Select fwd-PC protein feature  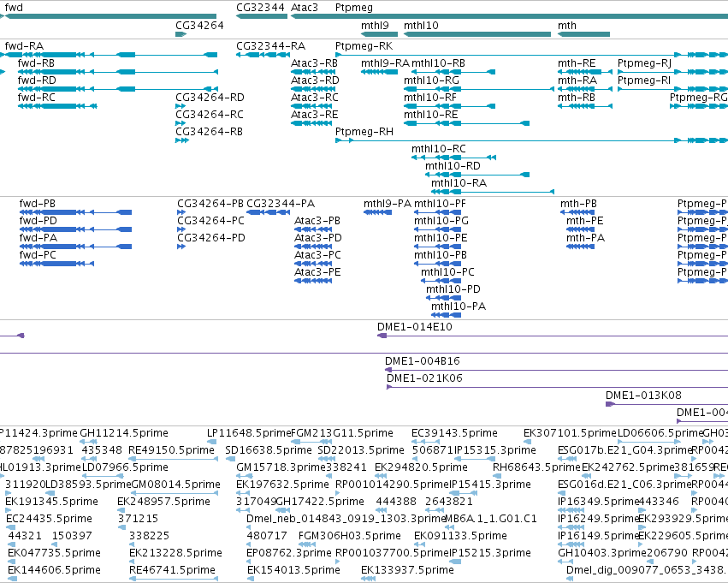(x=56, y=264)
